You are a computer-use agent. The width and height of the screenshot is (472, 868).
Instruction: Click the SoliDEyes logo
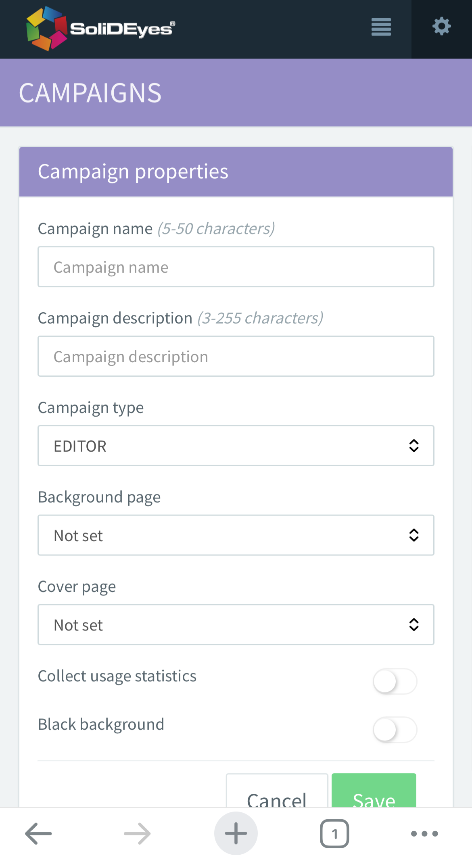coord(101,28)
